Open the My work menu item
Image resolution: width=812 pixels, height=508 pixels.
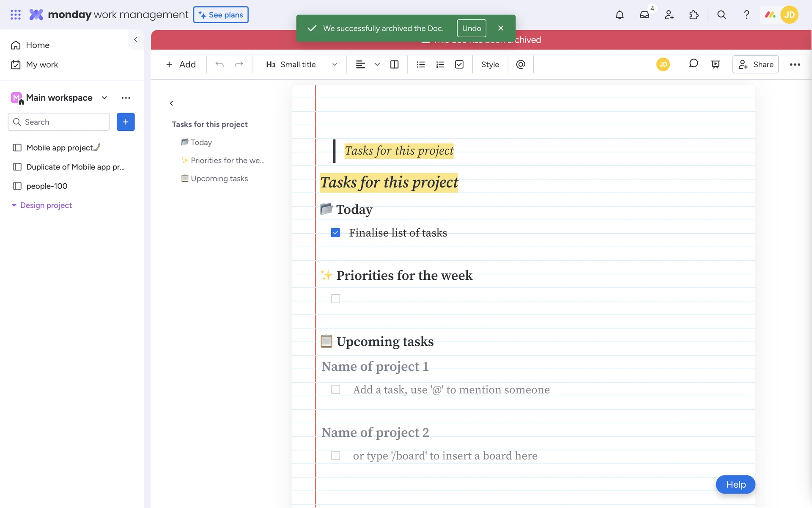pyautogui.click(x=42, y=64)
